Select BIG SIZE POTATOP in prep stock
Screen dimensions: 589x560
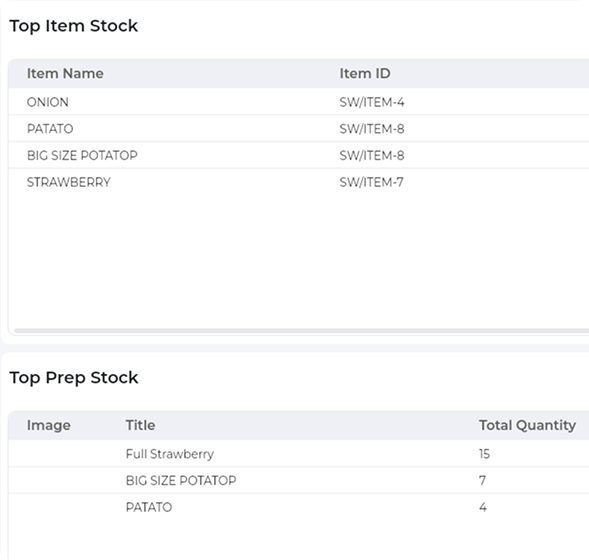pos(299,480)
